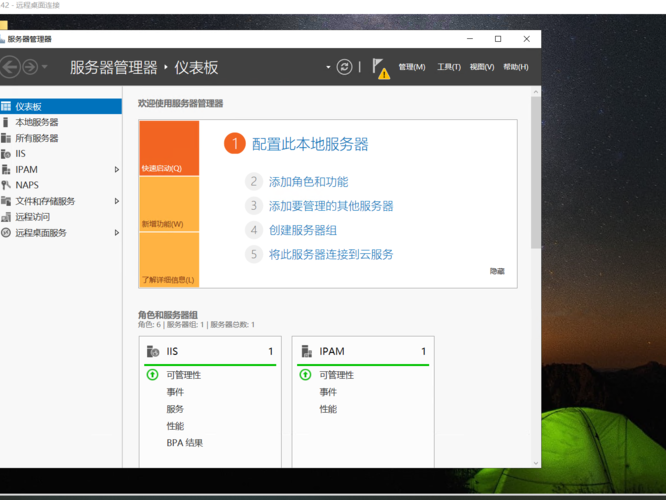Refresh the Server Manager dashboard
This screenshot has height=500, width=666.
(x=344, y=67)
